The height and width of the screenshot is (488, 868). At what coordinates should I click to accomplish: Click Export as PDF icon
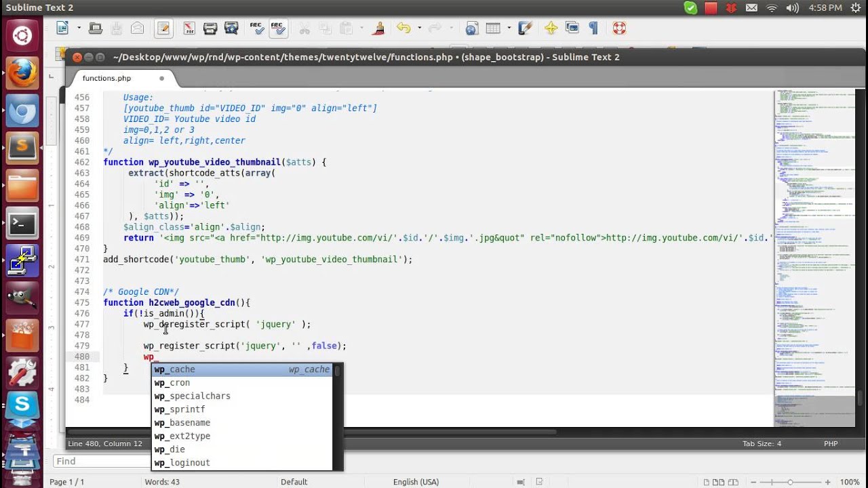pos(188,28)
